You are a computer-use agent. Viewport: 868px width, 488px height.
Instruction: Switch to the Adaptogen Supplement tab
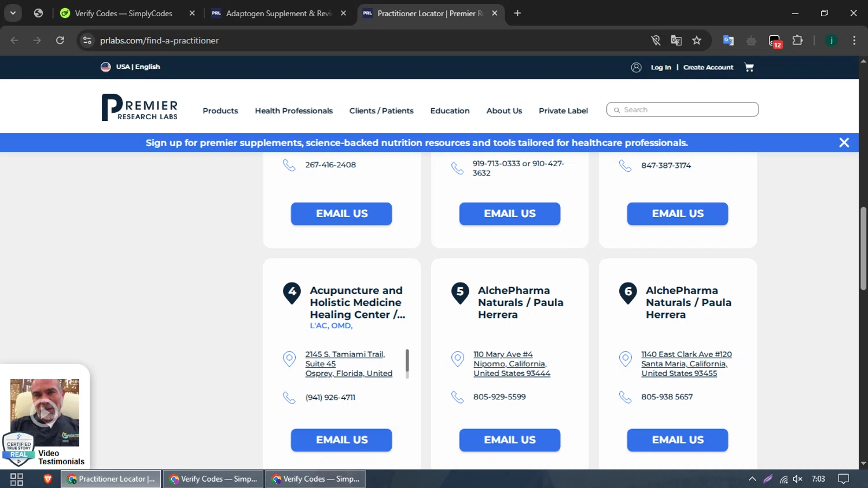click(x=278, y=13)
